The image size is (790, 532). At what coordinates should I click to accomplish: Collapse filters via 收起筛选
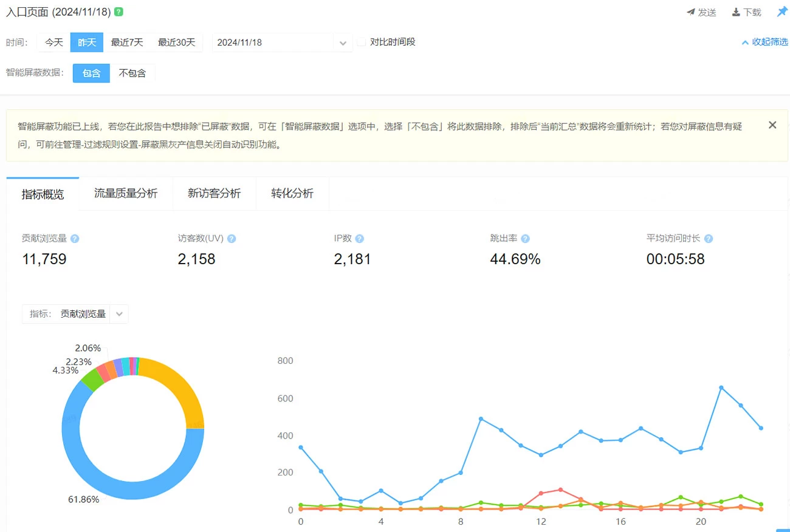click(x=764, y=42)
